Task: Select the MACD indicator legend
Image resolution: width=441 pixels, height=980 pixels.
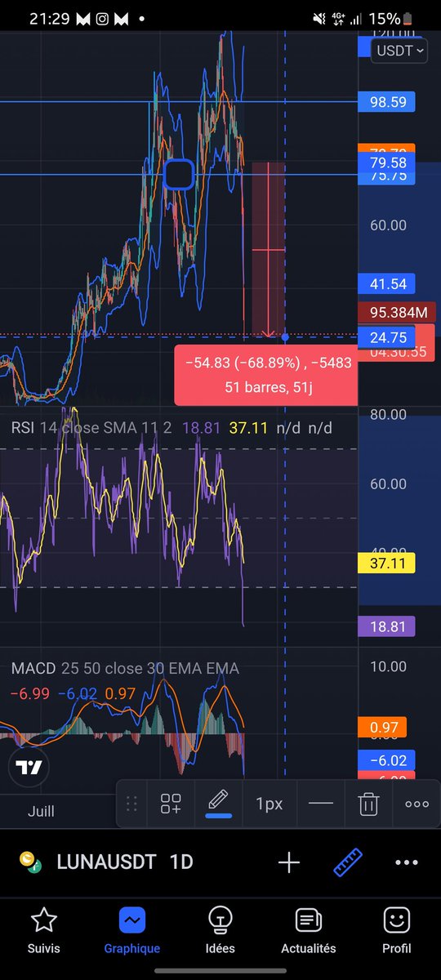Action: pyautogui.click(x=125, y=669)
